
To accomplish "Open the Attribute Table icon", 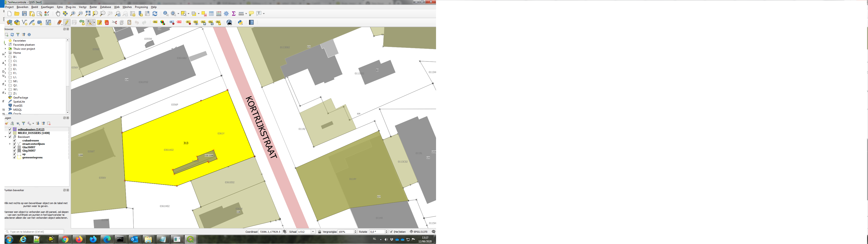I will coord(212,14).
